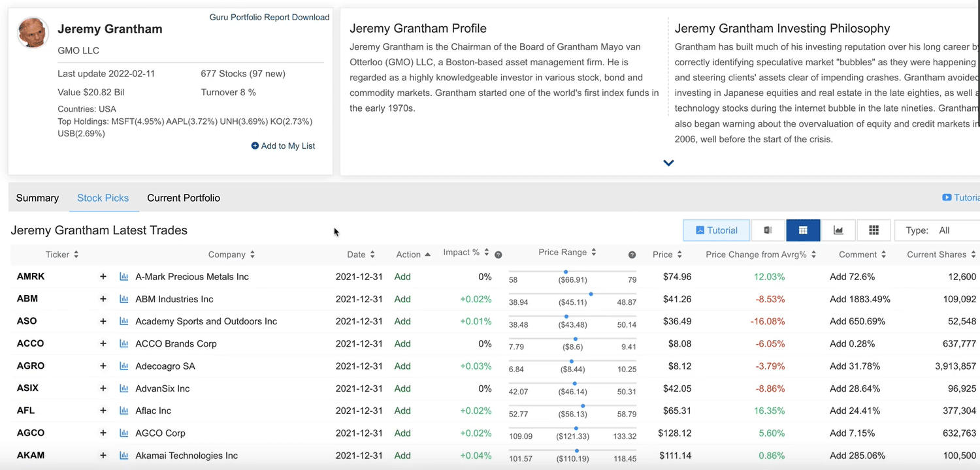Open chart icon for Akamai Technologies Inc
The height and width of the screenshot is (470, 980).
point(124,456)
